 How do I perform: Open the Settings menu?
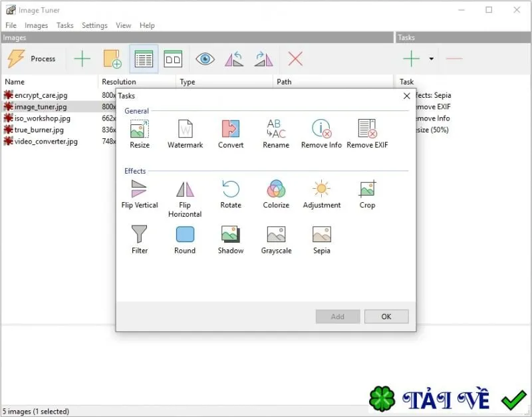[x=94, y=25]
